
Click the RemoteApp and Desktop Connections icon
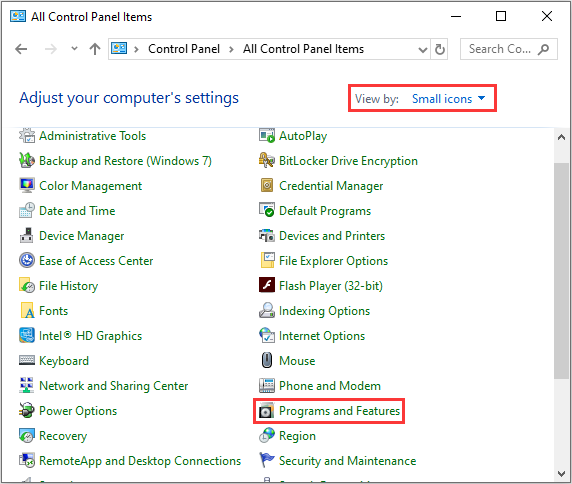pos(27,461)
